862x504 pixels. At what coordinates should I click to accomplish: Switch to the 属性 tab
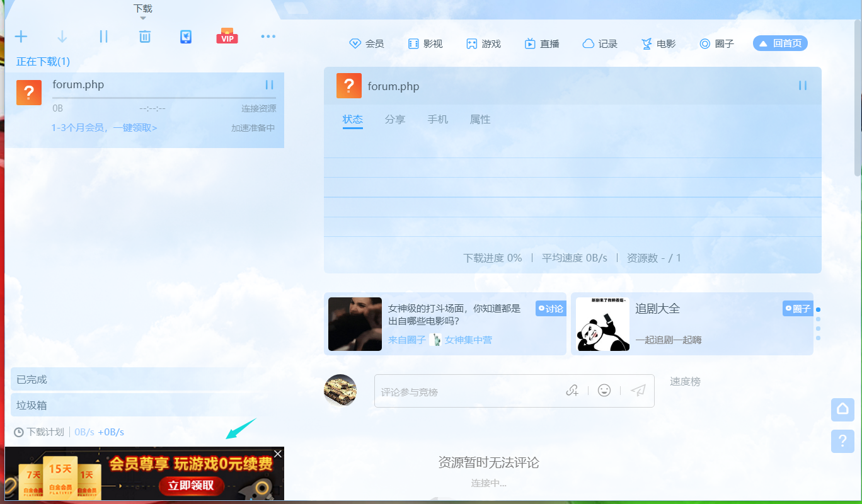(x=480, y=119)
